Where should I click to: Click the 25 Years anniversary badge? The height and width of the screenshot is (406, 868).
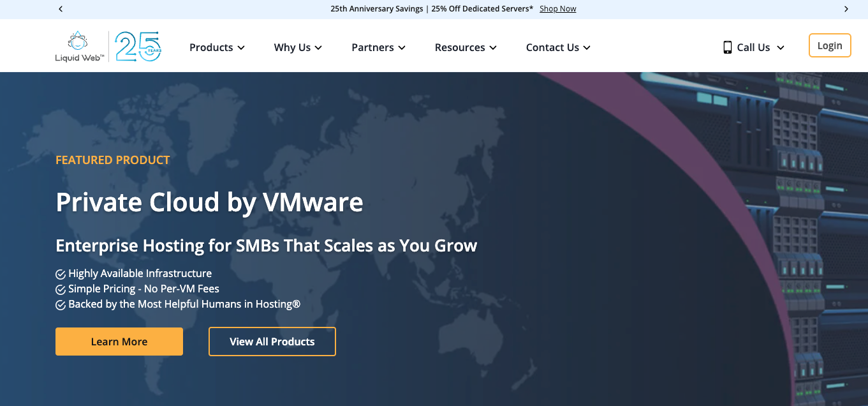(x=138, y=46)
